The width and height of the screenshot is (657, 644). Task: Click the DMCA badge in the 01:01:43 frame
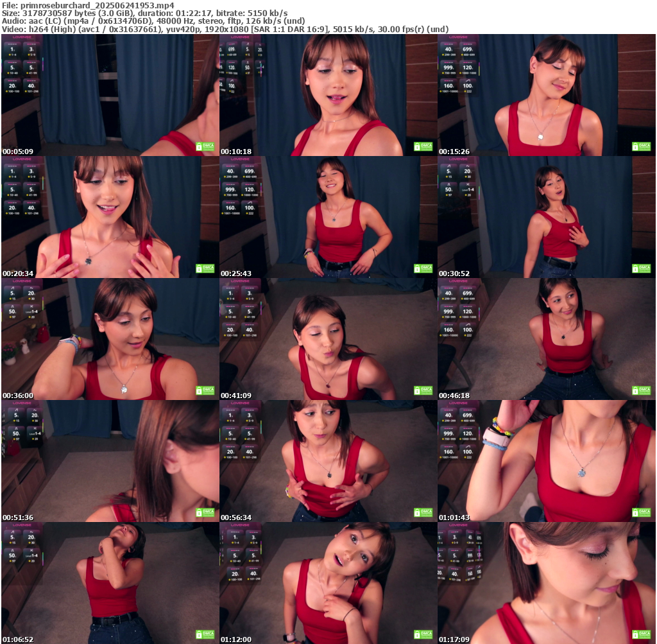pos(642,512)
